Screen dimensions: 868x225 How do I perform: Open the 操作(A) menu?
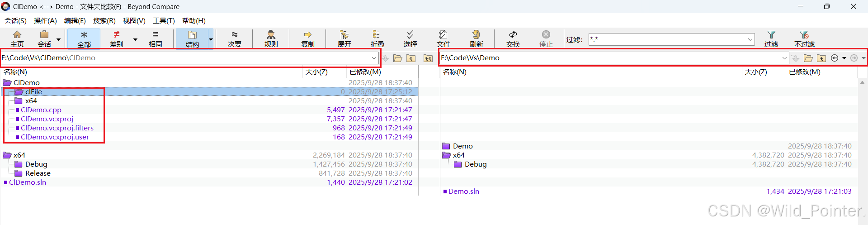point(45,20)
